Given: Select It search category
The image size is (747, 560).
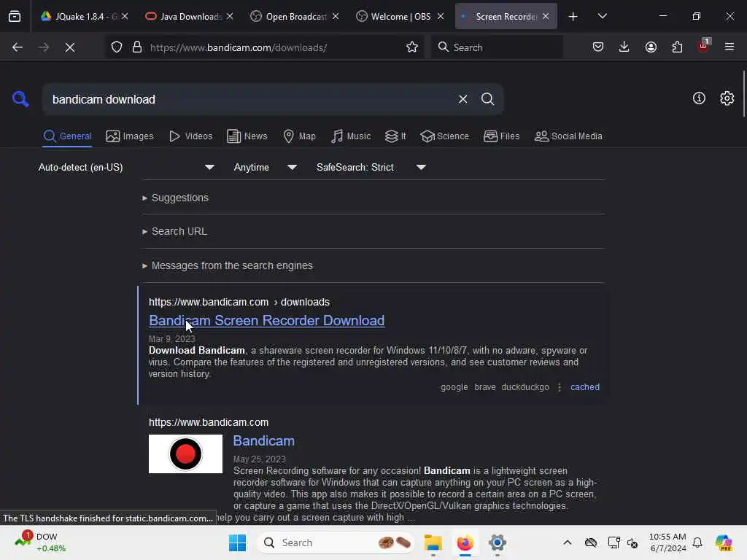Looking at the screenshot, I should (x=395, y=136).
